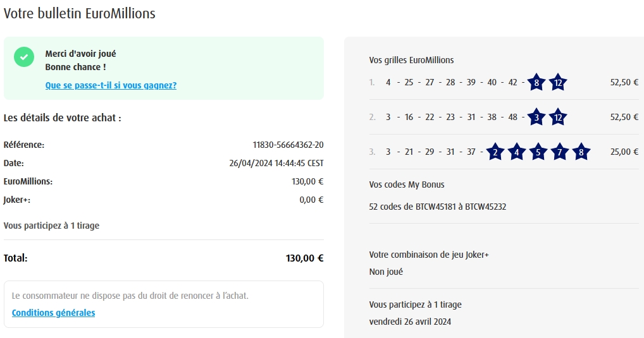Click the draw date "vendredi 26 avril 2024"

coord(410,322)
